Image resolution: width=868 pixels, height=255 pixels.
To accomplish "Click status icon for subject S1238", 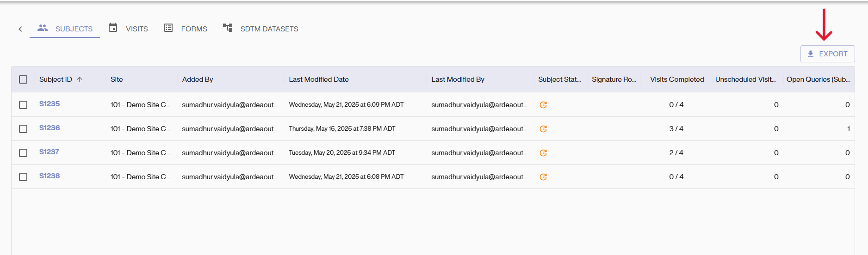I will tap(543, 177).
